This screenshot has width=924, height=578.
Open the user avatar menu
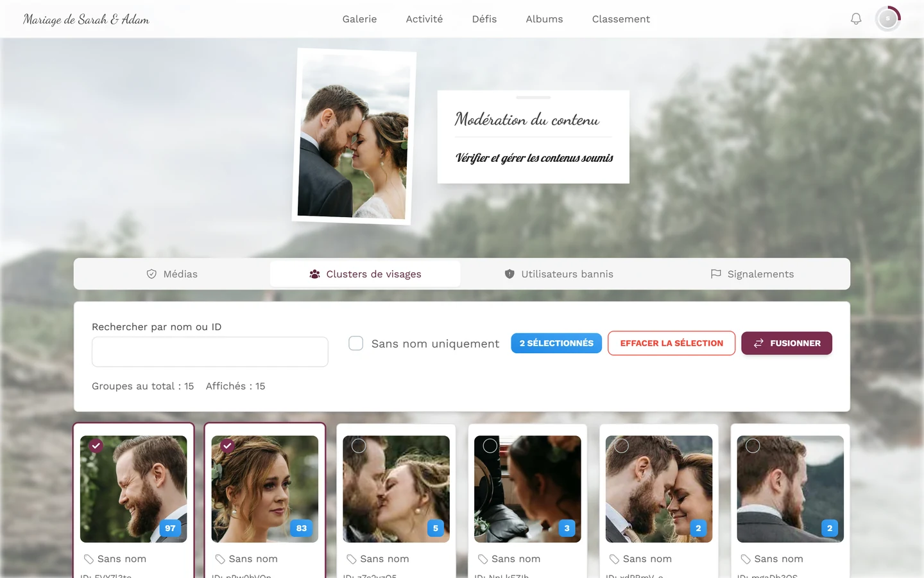click(888, 19)
